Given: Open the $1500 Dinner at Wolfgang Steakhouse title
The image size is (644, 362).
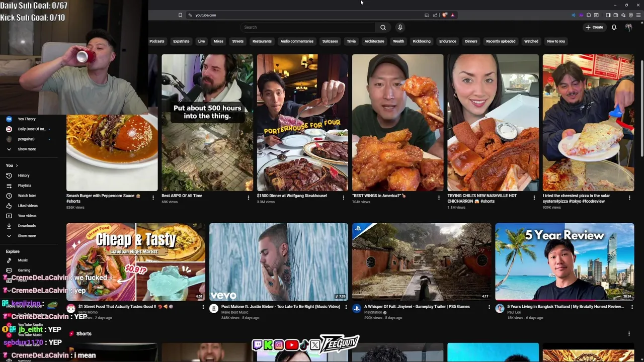Looking at the screenshot, I should (x=292, y=196).
